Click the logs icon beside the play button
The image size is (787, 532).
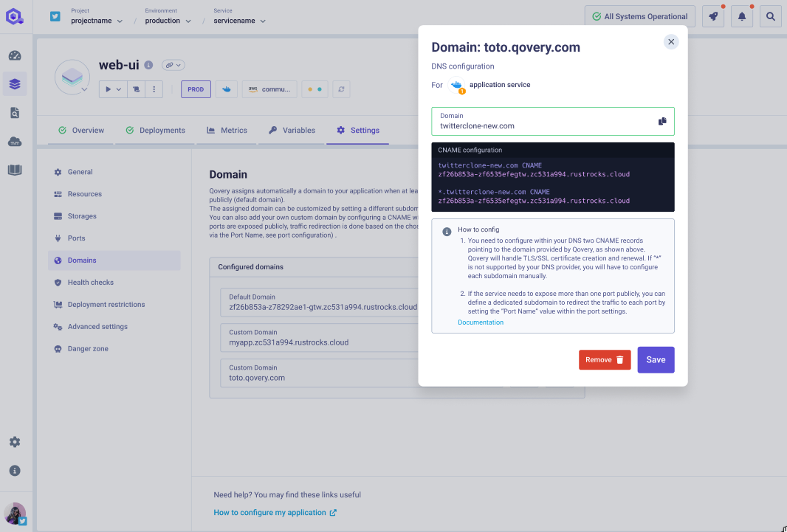[136, 89]
